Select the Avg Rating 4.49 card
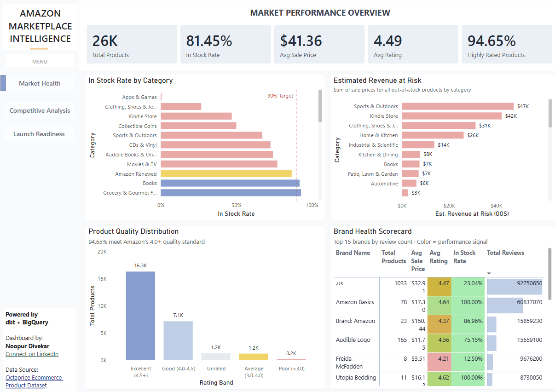This screenshot has width=555, height=392. point(413,44)
